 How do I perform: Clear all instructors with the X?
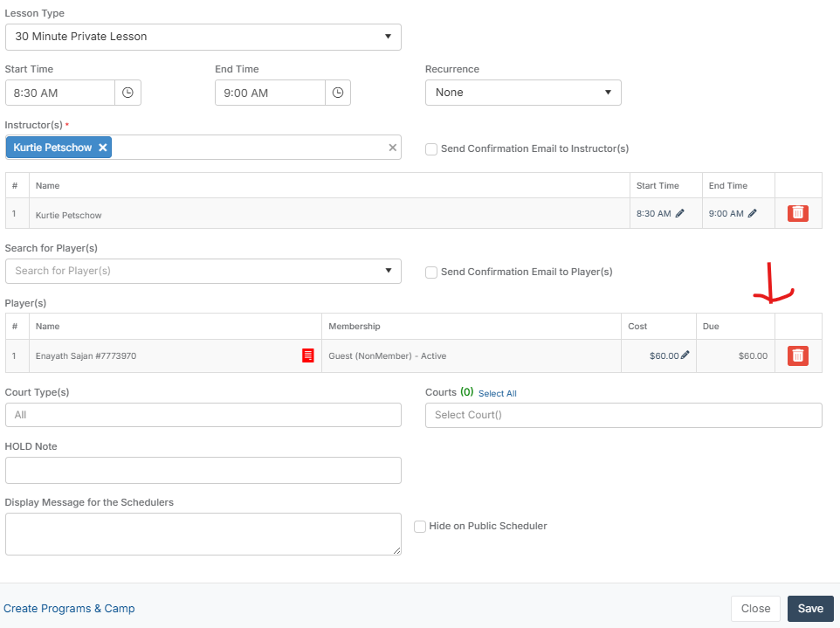tap(393, 148)
